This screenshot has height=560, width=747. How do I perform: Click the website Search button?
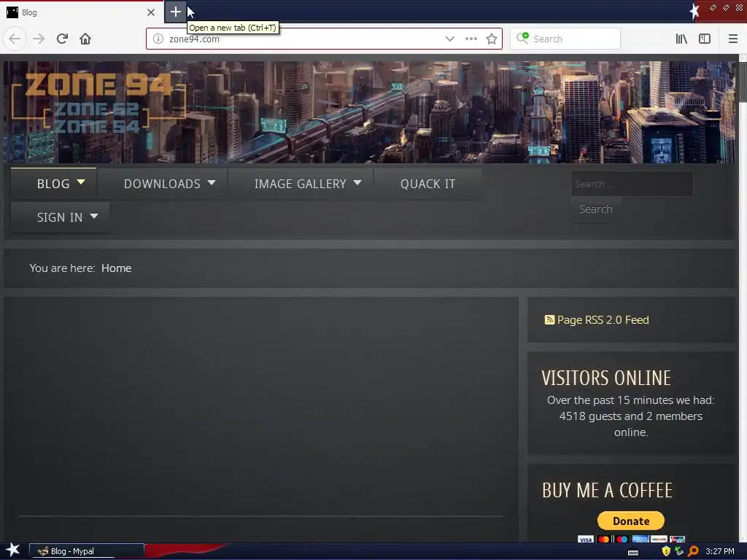(595, 209)
